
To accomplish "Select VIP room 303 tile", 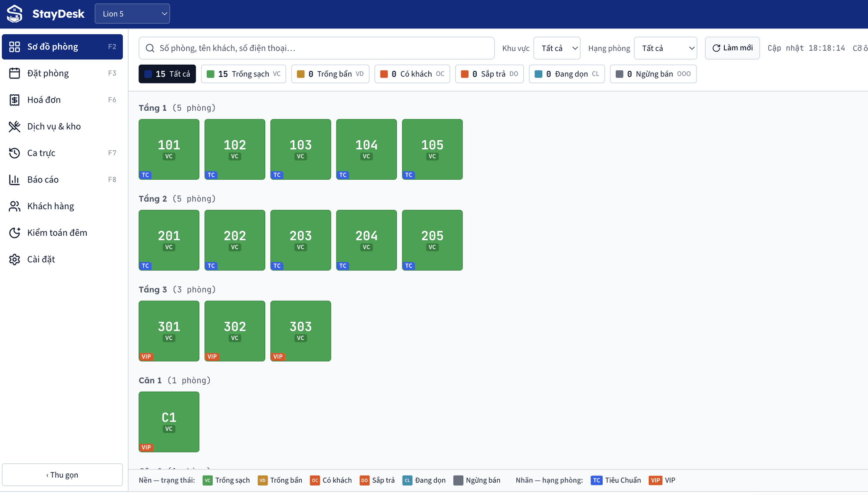I will coord(300,331).
